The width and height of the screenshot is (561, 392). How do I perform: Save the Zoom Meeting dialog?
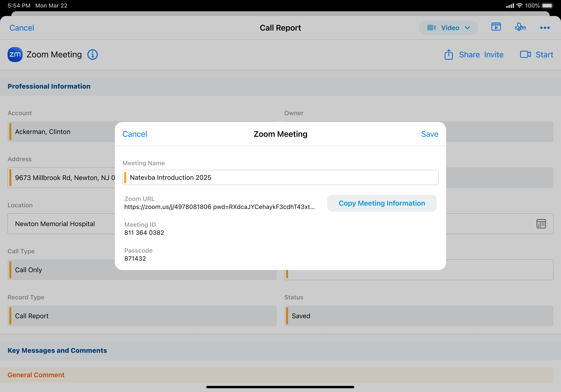point(429,134)
